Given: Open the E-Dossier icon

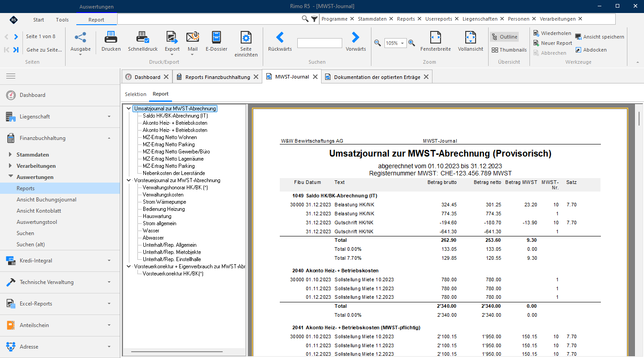Looking at the screenshot, I should click(216, 37).
